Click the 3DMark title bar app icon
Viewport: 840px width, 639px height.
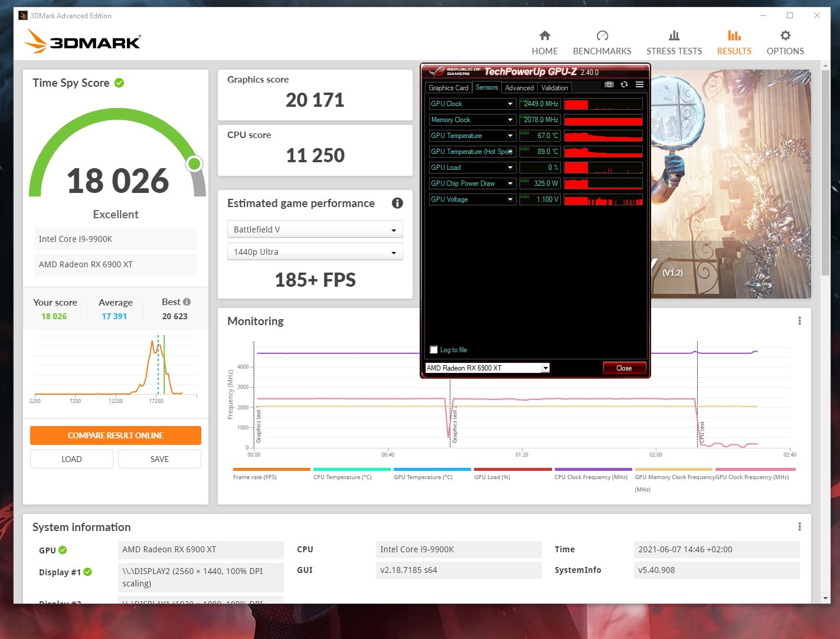tap(23, 16)
